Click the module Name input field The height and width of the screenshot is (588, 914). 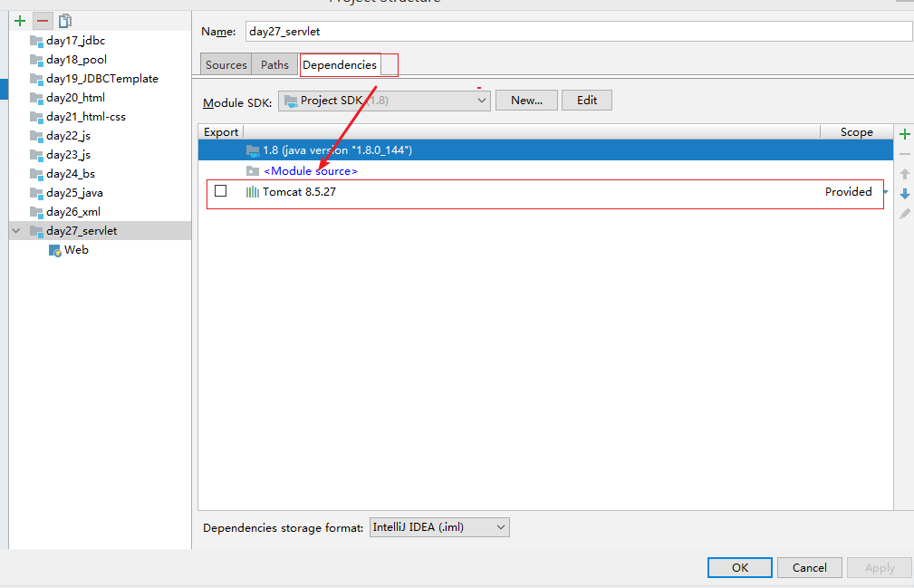576,31
